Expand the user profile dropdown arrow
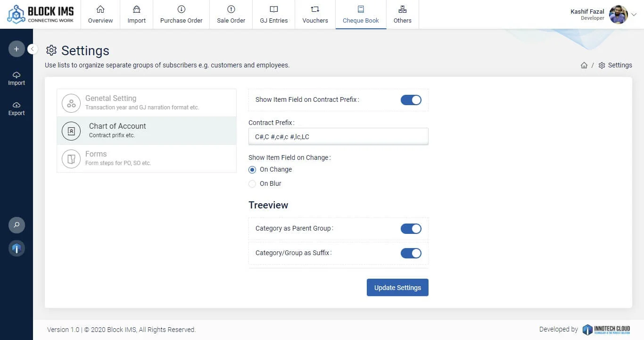 634,15
